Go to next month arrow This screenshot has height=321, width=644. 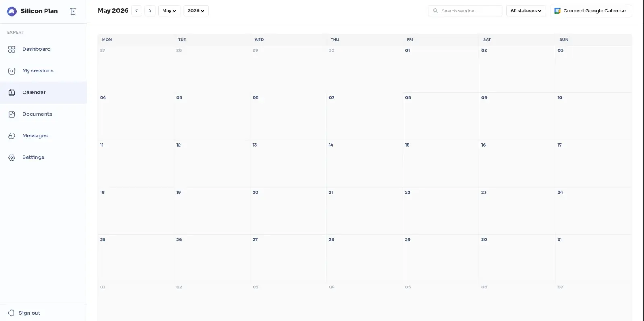150,11
